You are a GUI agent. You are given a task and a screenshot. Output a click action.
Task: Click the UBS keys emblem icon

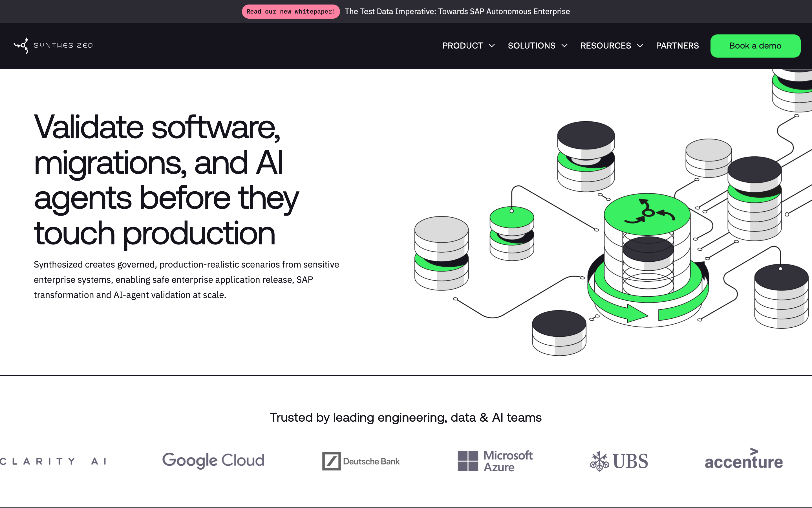coord(599,461)
